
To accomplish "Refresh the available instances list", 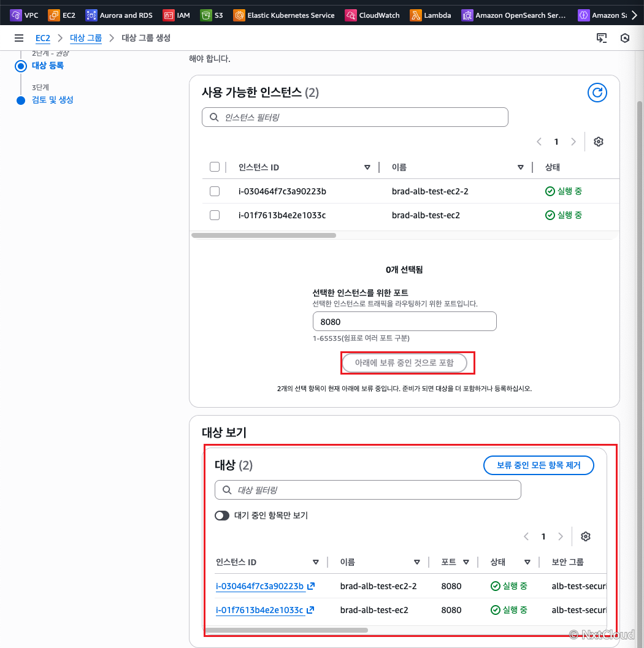I will [x=597, y=93].
